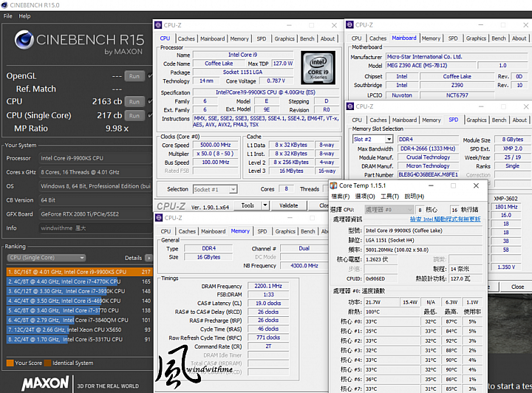This screenshot has width=532, height=393.
Task: Switch to Memory tab in SPD window
Action: 432,120
